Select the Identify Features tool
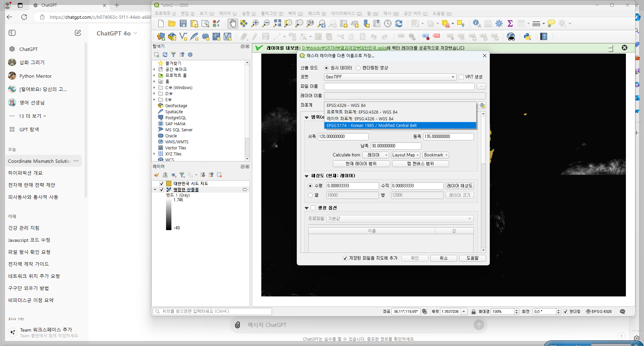Screen dimensions: 644x346 (x=477, y=23)
